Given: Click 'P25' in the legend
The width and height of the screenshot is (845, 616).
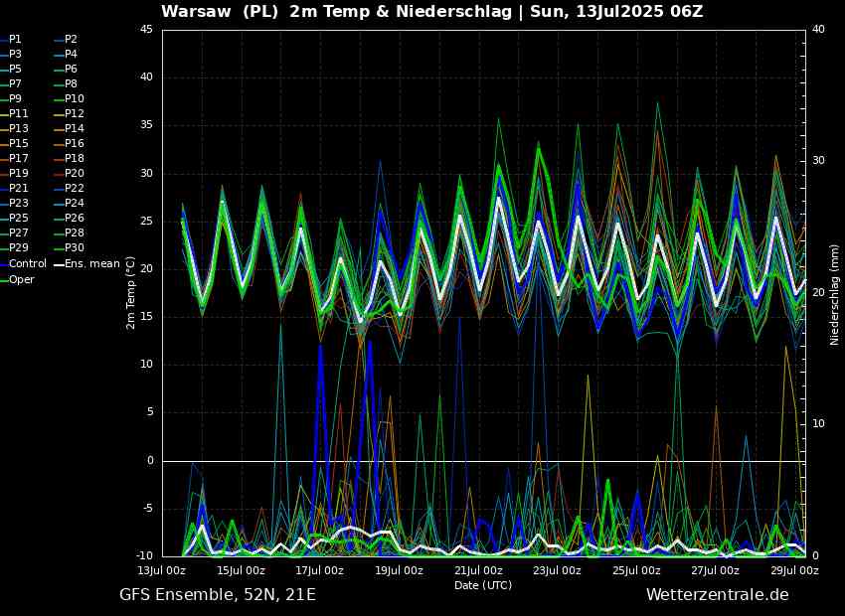Looking at the screenshot, I should (x=18, y=218).
